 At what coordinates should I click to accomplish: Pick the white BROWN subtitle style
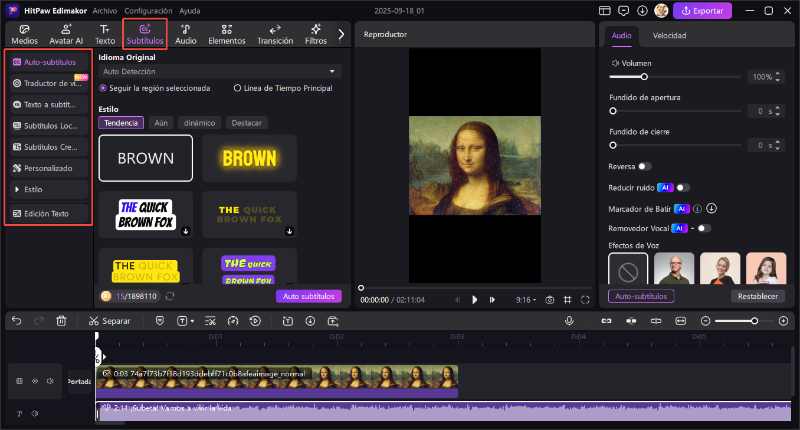point(145,158)
